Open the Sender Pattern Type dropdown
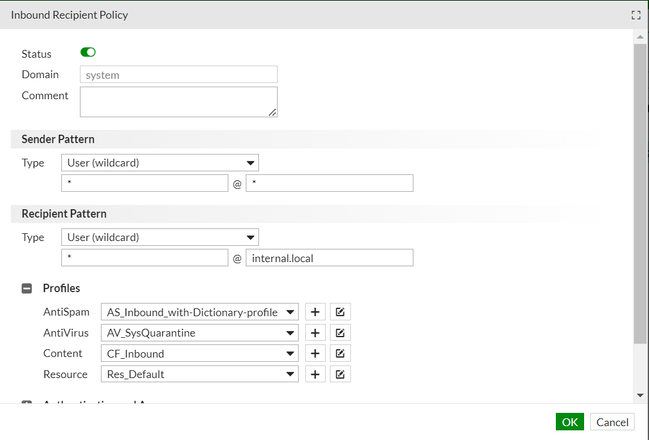Viewport: 649px width, 440px height. (x=160, y=162)
